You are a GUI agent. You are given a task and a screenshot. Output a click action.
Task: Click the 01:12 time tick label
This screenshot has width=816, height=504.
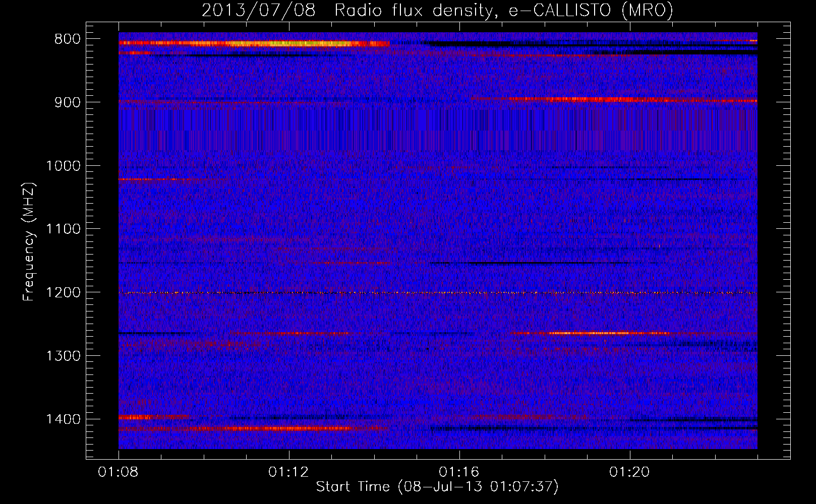click(288, 472)
